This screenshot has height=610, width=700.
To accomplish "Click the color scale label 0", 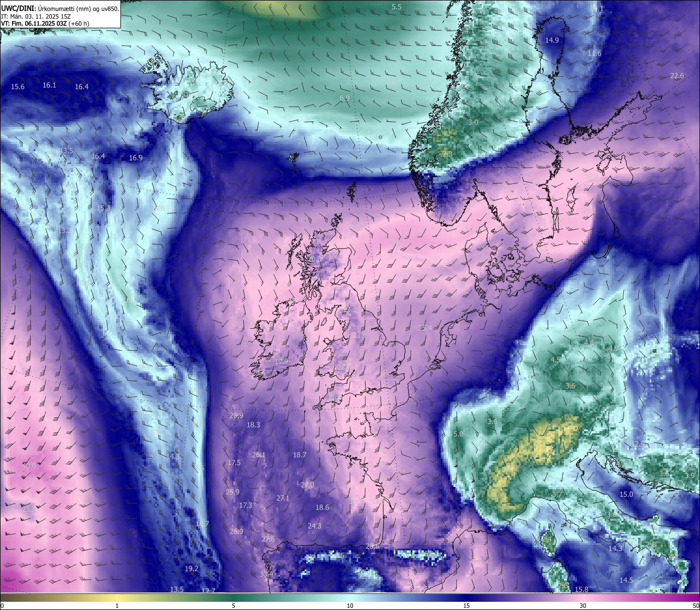I will click(x=2, y=606).
